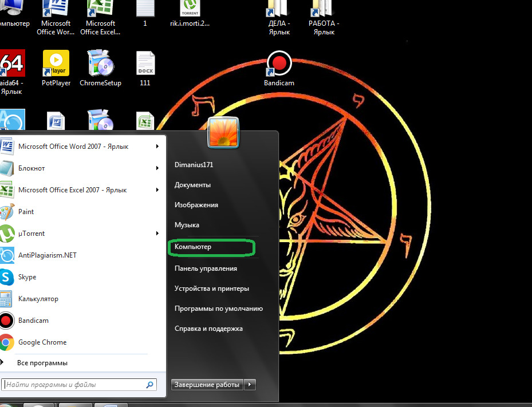532x407 pixels.
Task: Launch Paint from the Start menu
Action: (26, 212)
